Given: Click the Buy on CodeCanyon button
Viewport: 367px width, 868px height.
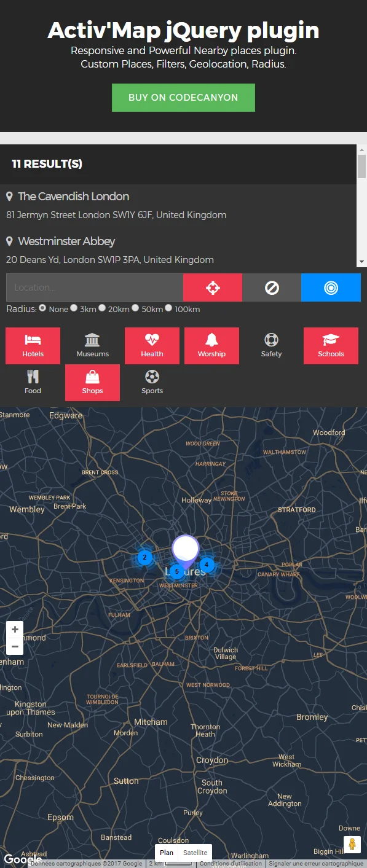Looking at the screenshot, I should click(x=183, y=98).
